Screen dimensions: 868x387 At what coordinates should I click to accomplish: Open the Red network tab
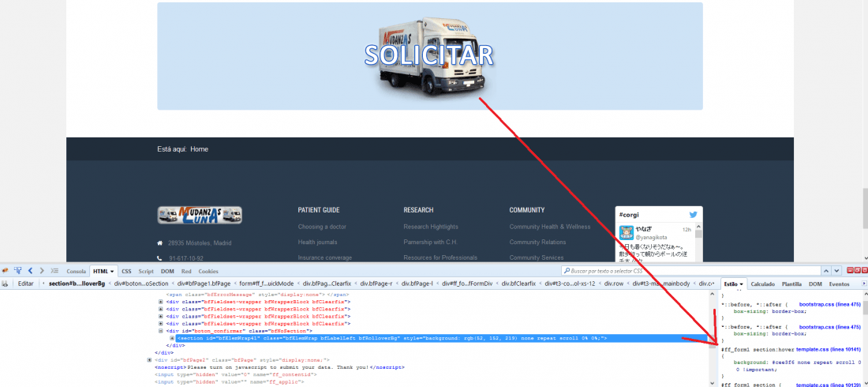(186, 271)
